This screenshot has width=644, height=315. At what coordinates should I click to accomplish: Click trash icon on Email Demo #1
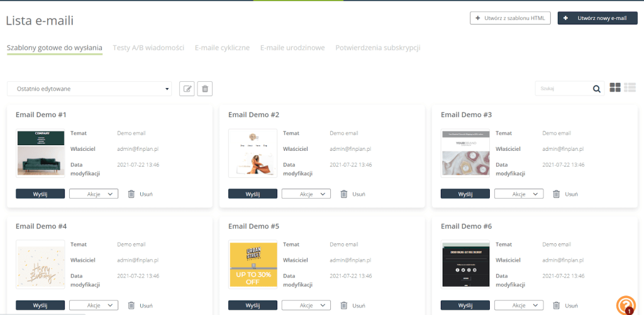(x=131, y=194)
